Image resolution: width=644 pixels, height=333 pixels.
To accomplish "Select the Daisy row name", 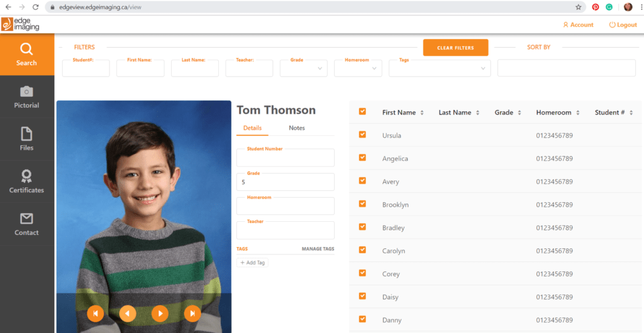I will pyautogui.click(x=390, y=297).
